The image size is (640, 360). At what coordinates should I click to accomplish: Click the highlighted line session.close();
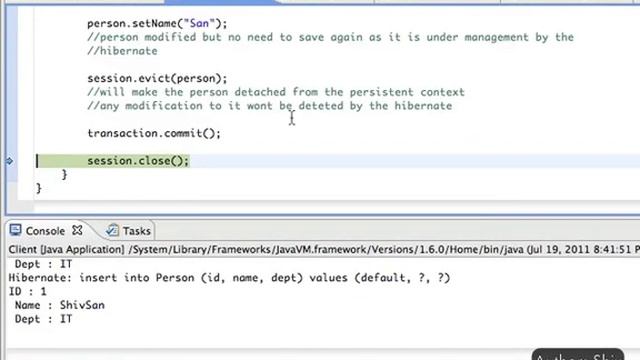coord(138,161)
